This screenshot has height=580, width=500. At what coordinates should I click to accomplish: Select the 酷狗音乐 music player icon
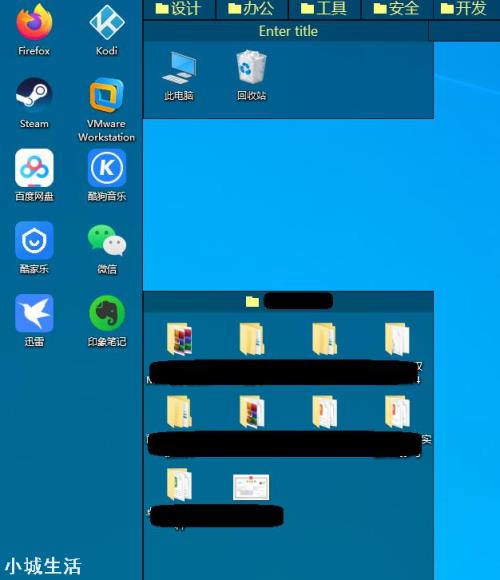click(x=107, y=175)
